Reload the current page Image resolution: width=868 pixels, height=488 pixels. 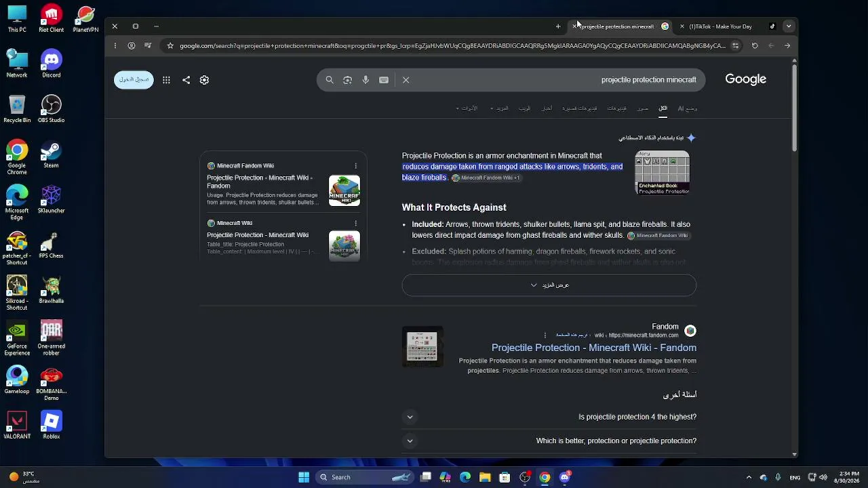tap(755, 46)
